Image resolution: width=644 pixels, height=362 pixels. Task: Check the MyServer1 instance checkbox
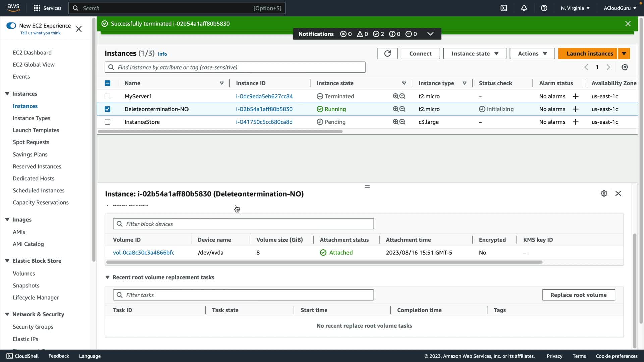(x=107, y=97)
